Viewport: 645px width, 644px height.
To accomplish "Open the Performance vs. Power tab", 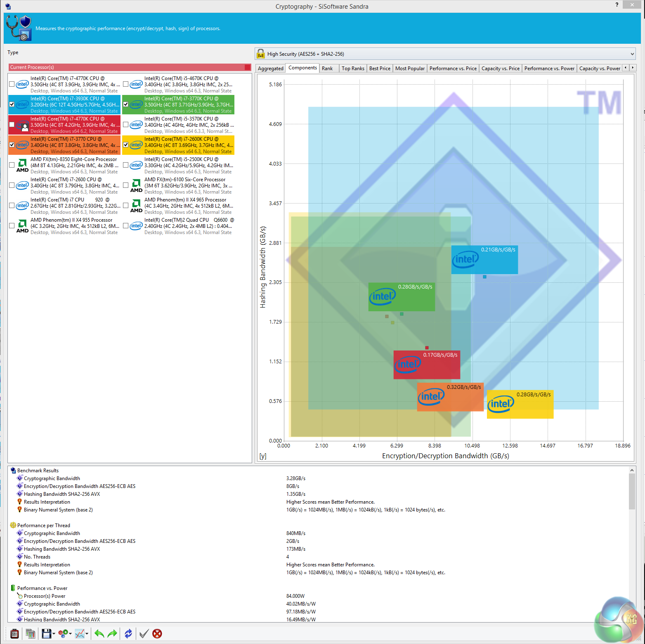I will pyautogui.click(x=549, y=69).
